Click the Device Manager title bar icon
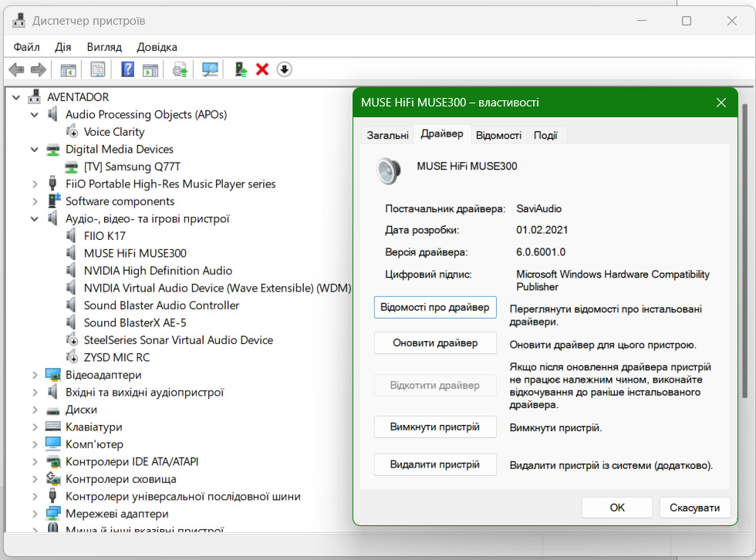756x560 pixels. click(19, 20)
